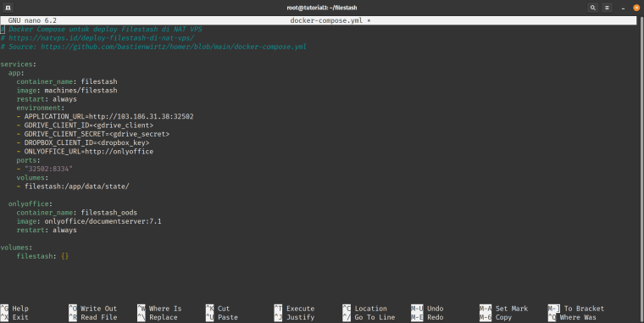
Task: Open the terminal hamburger menu
Action: pyautogui.click(x=607, y=8)
